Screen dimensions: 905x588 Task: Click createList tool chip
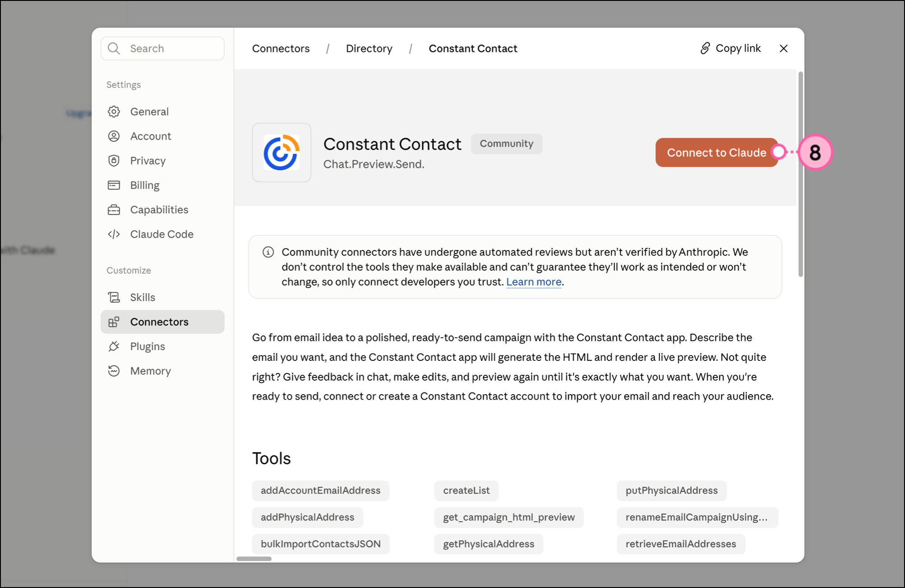[466, 490]
